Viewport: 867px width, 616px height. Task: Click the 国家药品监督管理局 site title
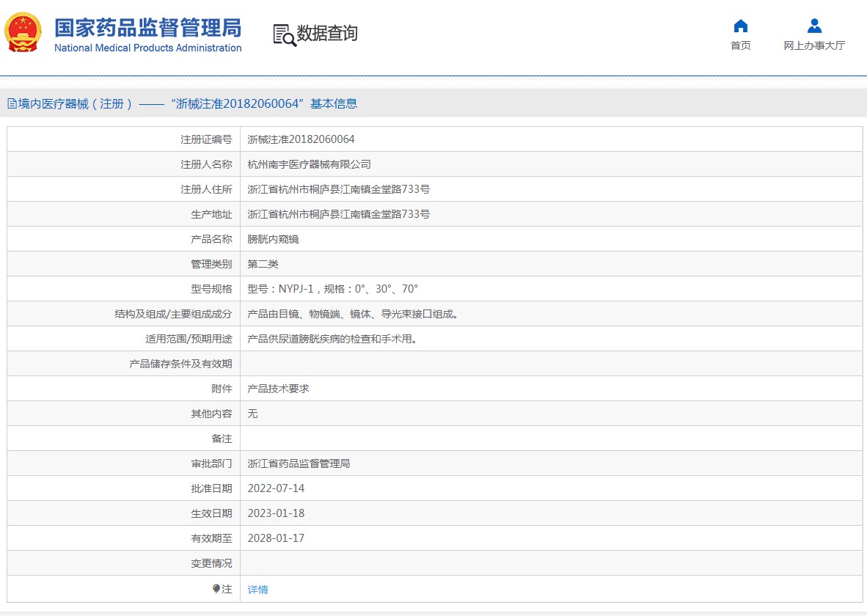(x=147, y=28)
